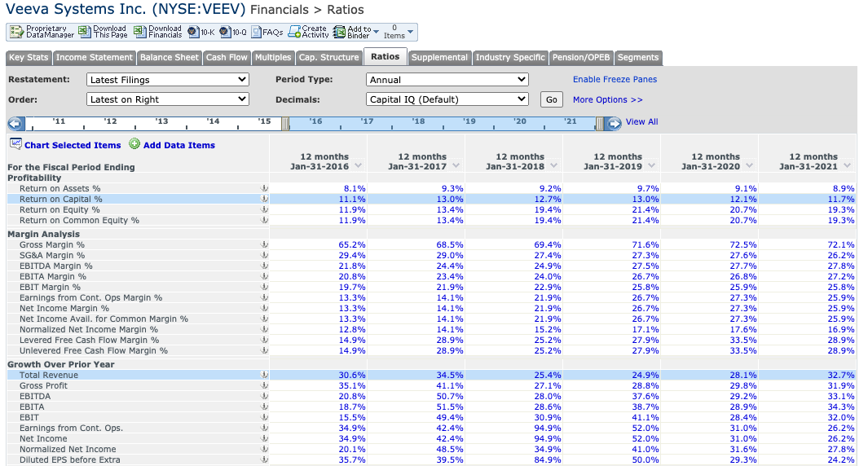Switch to the Industry Specific tab
The height and width of the screenshot is (466, 868).
click(x=510, y=58)
